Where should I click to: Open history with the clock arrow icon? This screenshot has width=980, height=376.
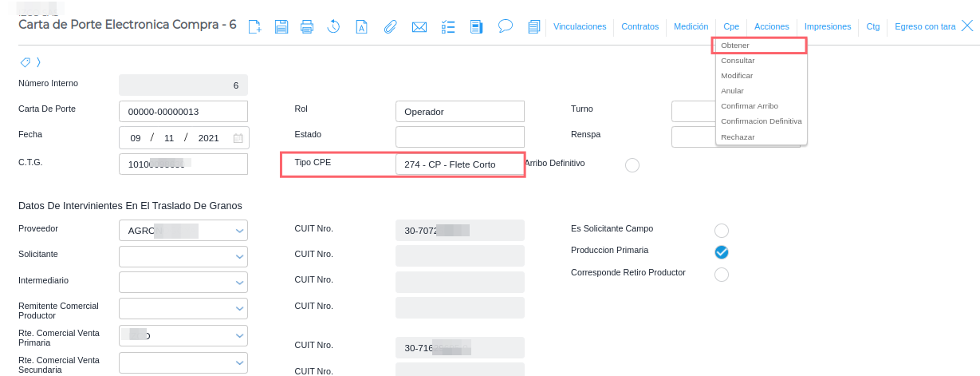click(x=333, y=27)
